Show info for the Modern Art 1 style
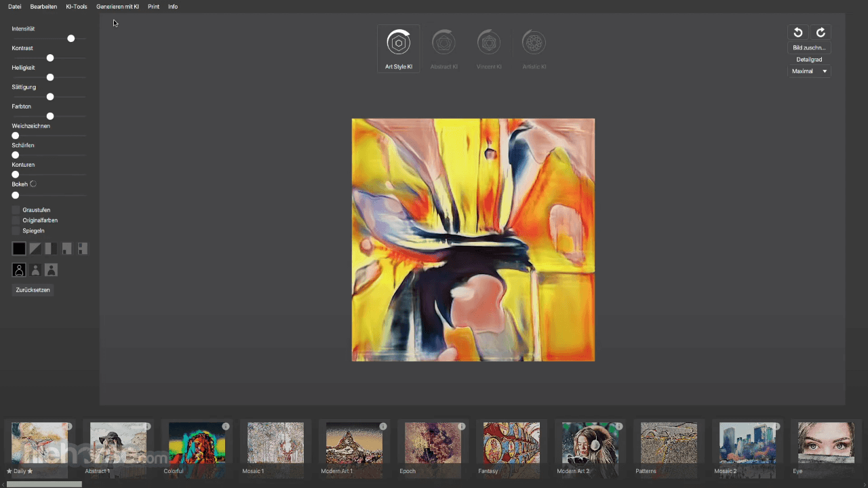The image size is (868, 488). (383, 426)
